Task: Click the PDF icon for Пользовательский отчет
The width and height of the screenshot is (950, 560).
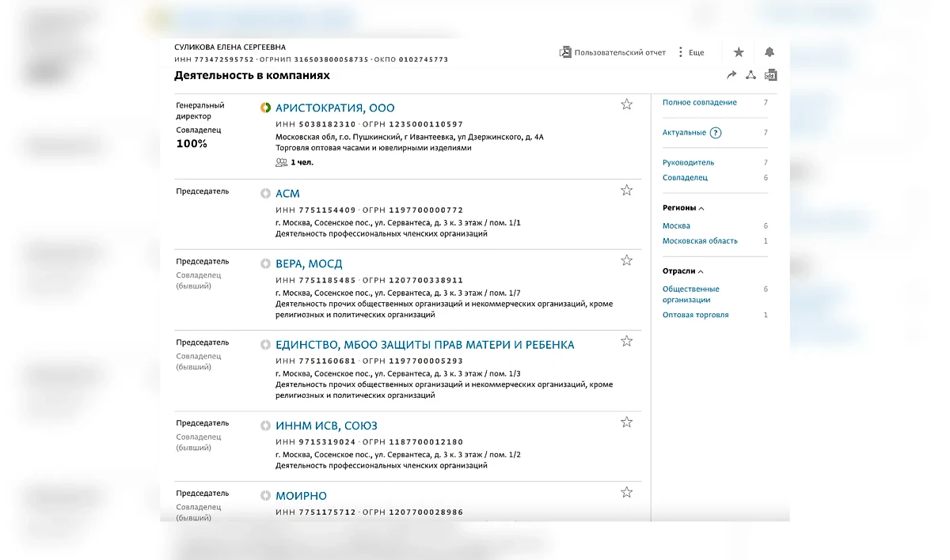Action: click(565, 52)
